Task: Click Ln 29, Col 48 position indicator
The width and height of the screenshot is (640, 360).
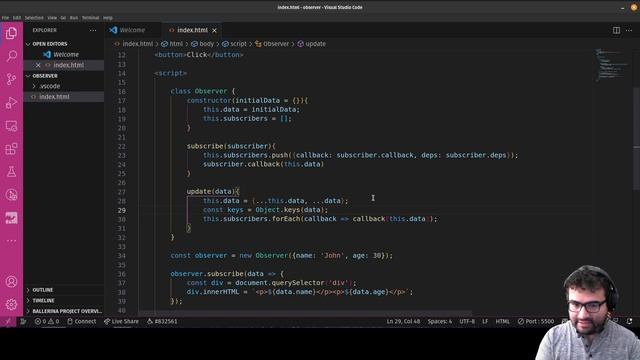Action: (403, 322)
